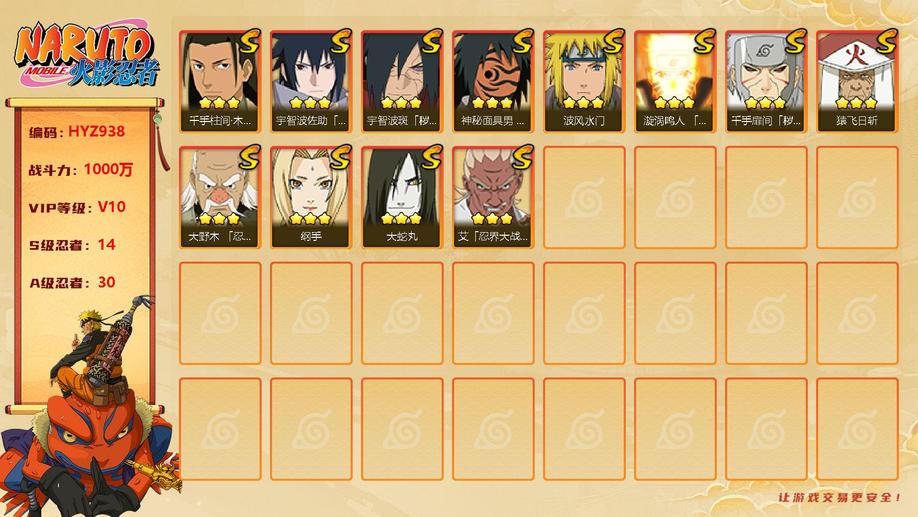Viewport: 918px width, 517px height.
Task: Click the S rank badge on 纲手 card
Action: coord(340,157)
